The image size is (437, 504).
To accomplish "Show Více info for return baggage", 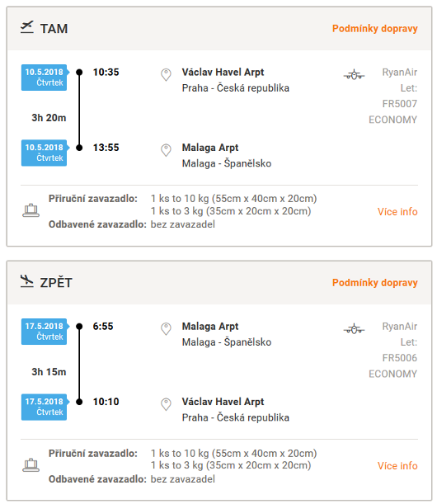I will 397,466.
